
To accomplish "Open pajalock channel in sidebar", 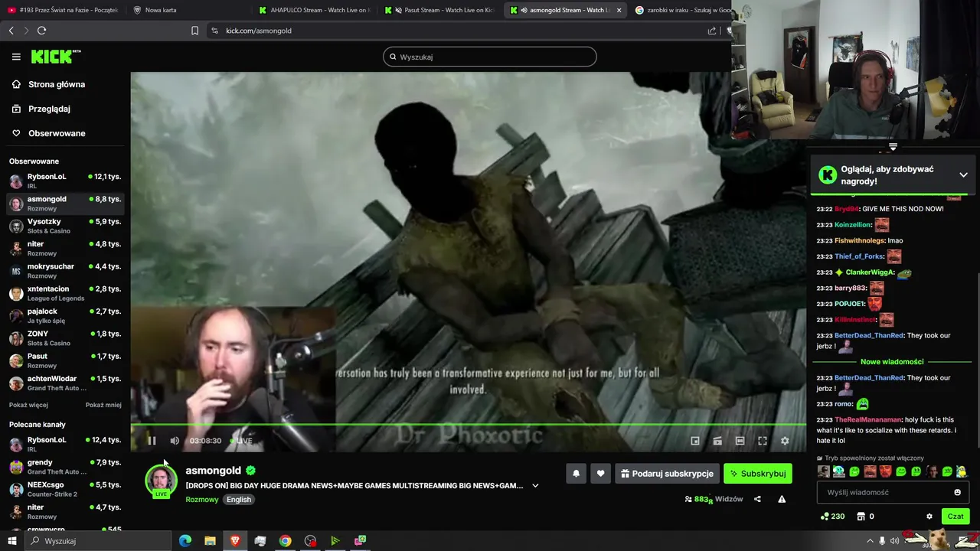I will 65,315.
